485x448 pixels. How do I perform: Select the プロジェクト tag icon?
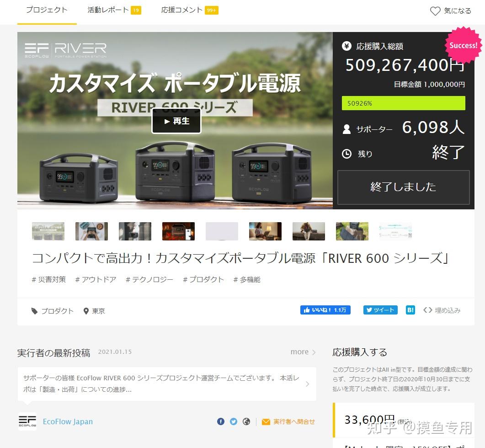point(35,310)
